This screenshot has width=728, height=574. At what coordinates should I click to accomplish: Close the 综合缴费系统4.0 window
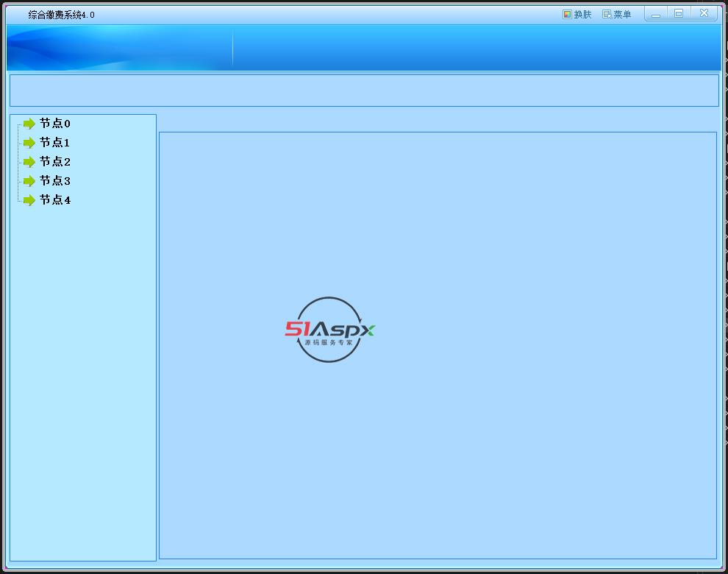pos(704,13)
